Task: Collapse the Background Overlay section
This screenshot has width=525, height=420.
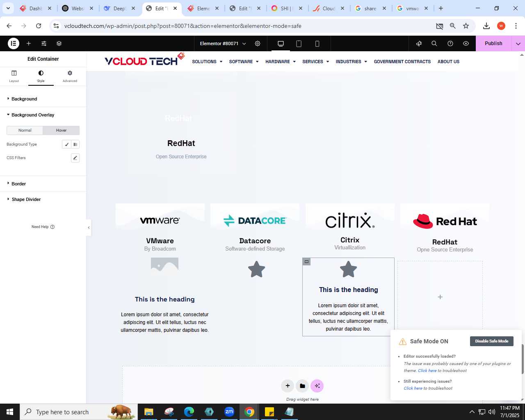Action: tap(43, 115)
